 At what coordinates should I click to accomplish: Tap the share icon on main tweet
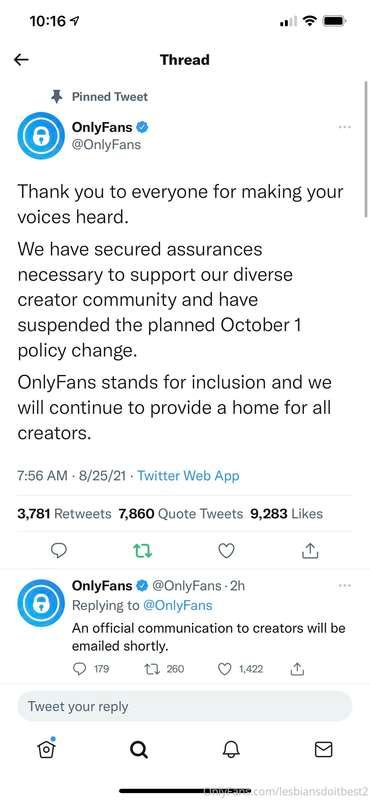click(x=310, y=550)
